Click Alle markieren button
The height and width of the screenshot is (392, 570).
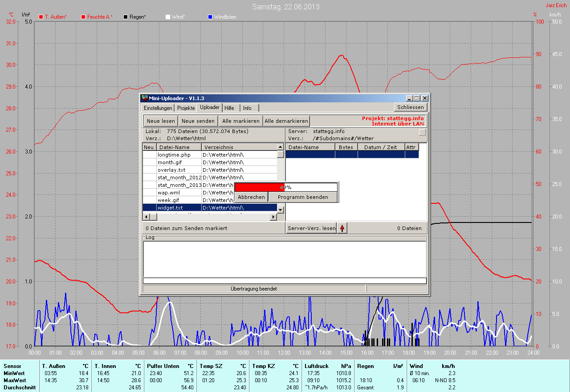click(x=240, y=121)
